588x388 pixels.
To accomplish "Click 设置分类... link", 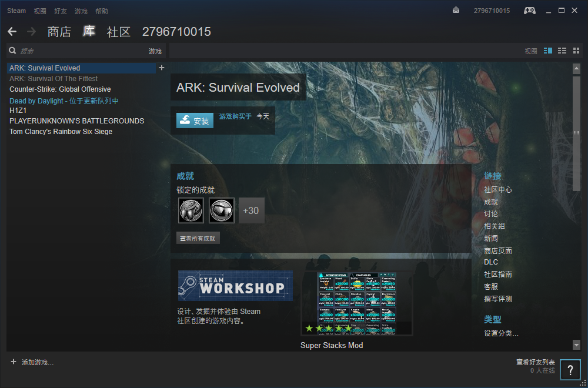I will click(x=502, y=333).
